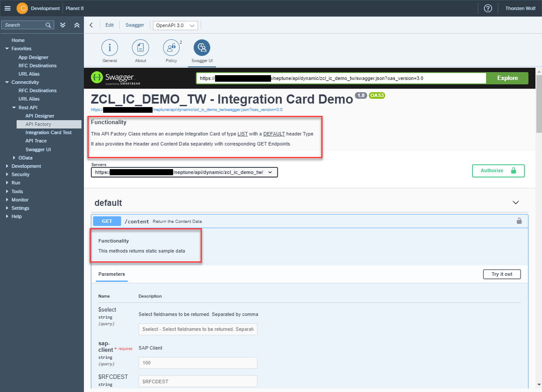Select the Parameters tab

[x=111, y=274]
